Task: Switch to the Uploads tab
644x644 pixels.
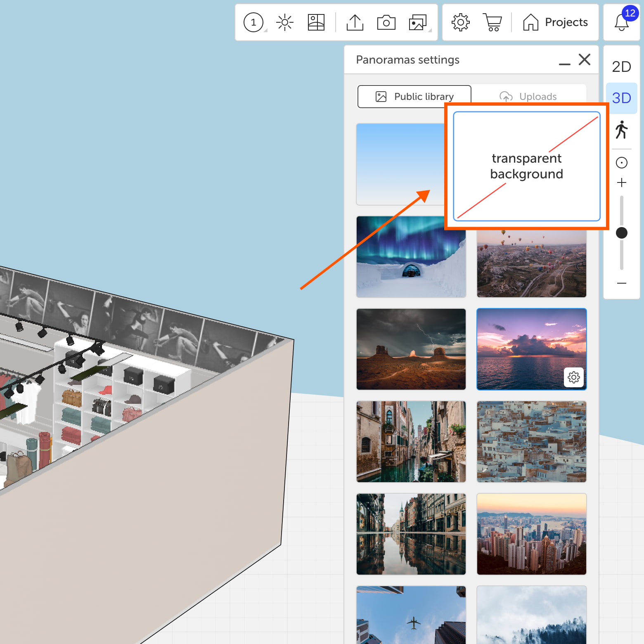Action: (x=529, y=97)
